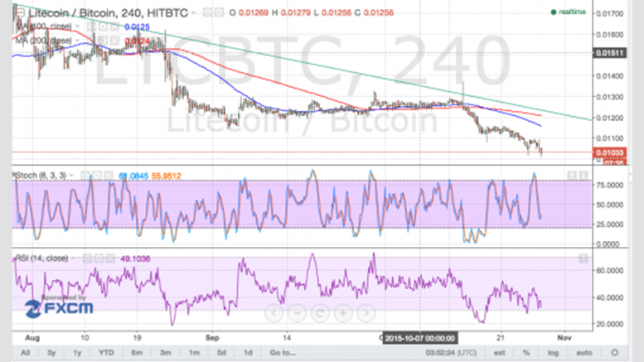644x362 pixels.
Task: Click the 03:52:24 (UTC) timezone clock
Action: tap(451, 353)
